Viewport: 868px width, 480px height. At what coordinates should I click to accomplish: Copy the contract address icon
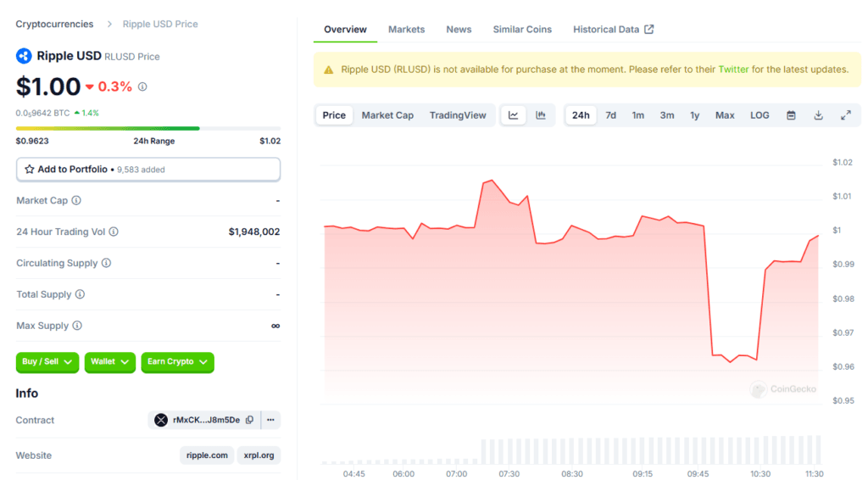pyautogui.click(x=250, y=420)
